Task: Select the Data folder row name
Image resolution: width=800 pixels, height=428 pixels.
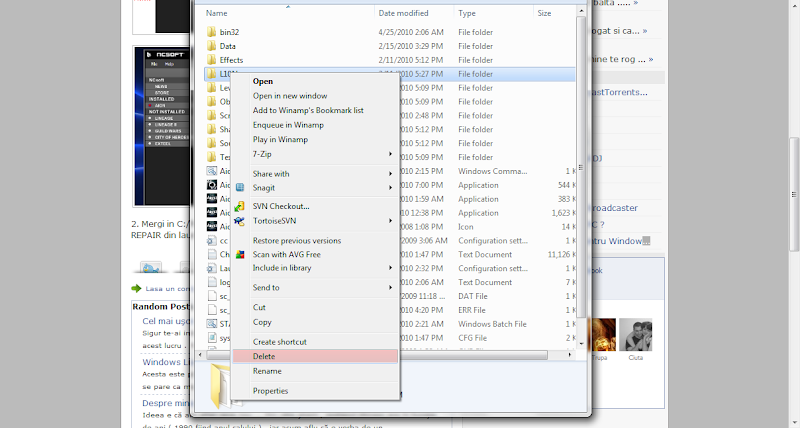Action: 228,46
